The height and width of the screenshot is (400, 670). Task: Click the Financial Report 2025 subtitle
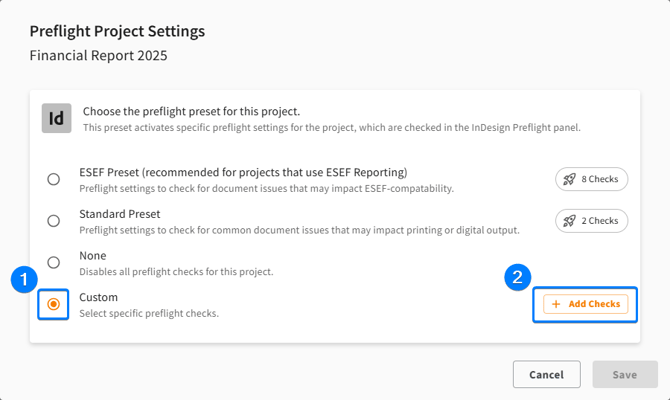[x=98, y=56]
